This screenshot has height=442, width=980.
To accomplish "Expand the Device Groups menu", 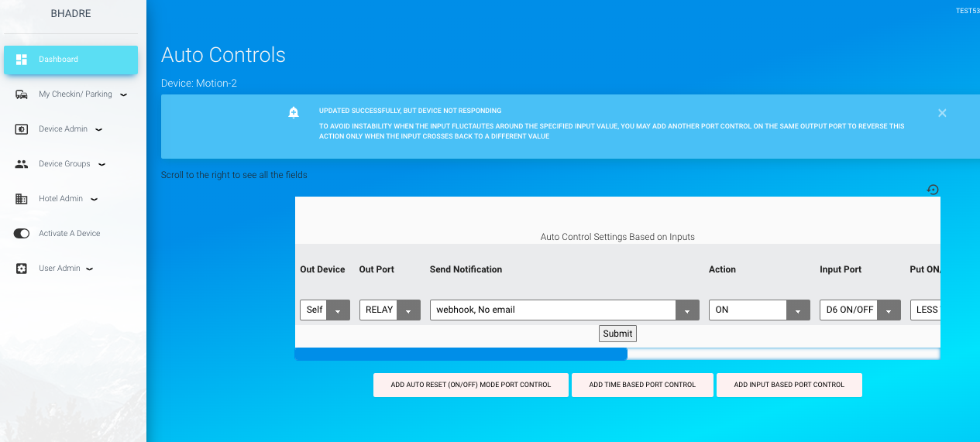I will [70, 164].
